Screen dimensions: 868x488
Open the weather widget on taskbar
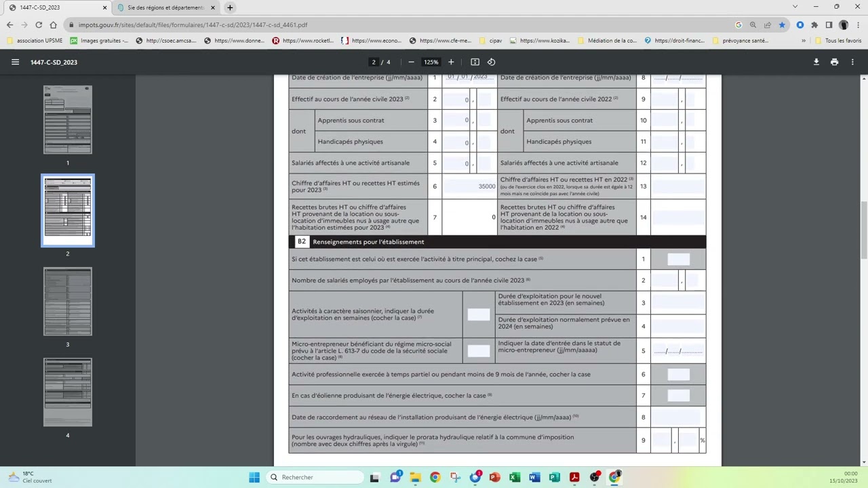[x=30, y=477]
